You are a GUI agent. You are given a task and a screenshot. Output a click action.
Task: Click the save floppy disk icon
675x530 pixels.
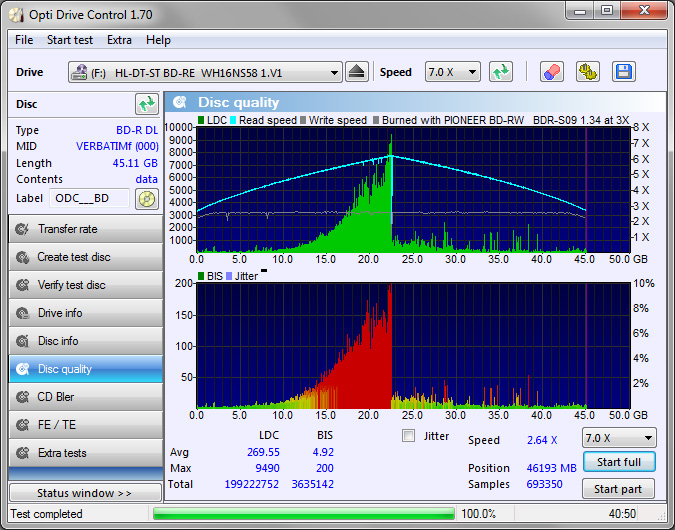(x=624, y=72)
